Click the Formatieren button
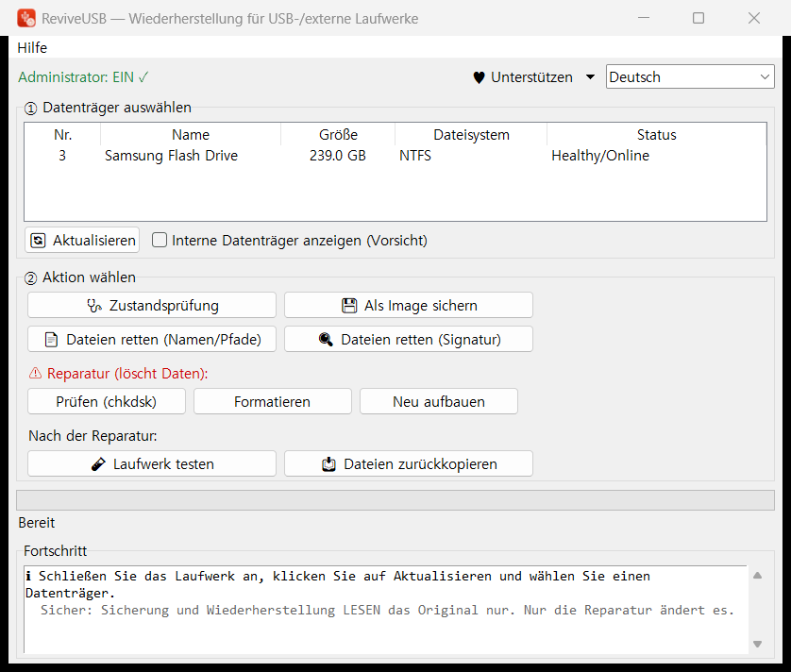This screenshot has width=791, height=672. point(273,401)
